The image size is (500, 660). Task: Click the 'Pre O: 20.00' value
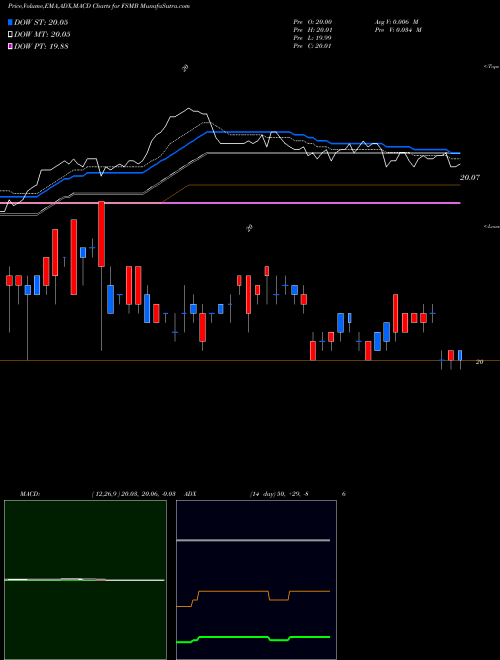tap(312, 22)
